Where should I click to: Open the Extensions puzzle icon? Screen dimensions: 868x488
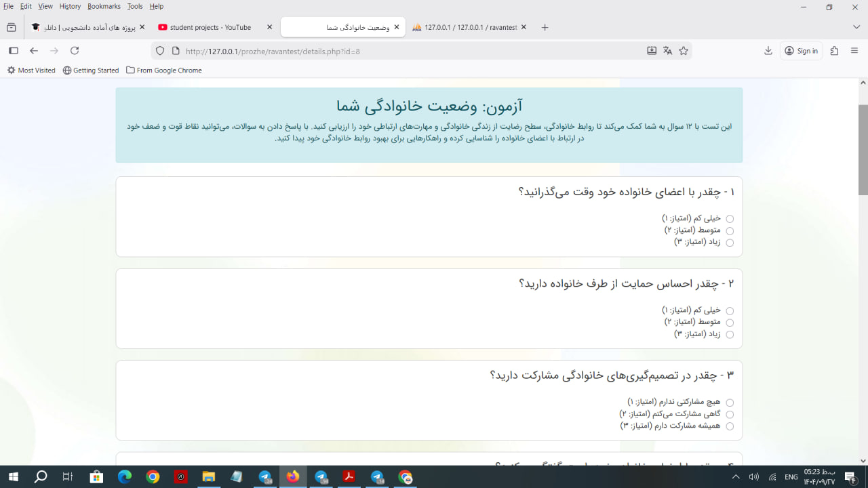click(x=834, y=51)
